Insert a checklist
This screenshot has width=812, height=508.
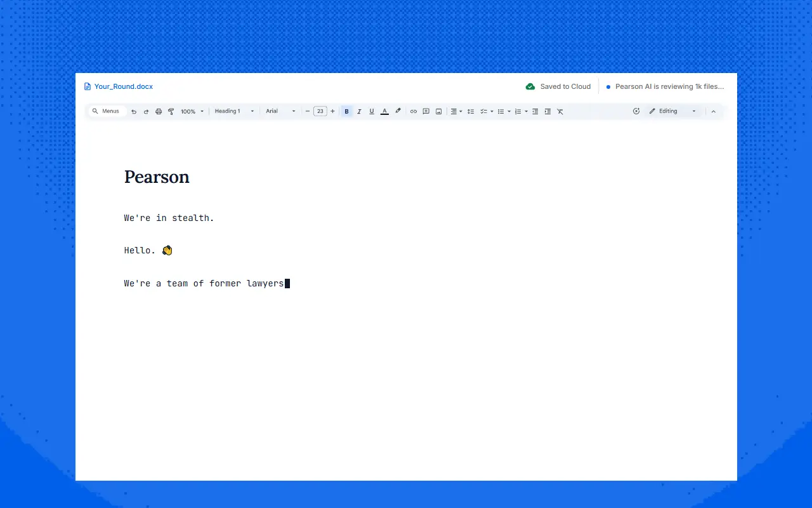point(483,111)
